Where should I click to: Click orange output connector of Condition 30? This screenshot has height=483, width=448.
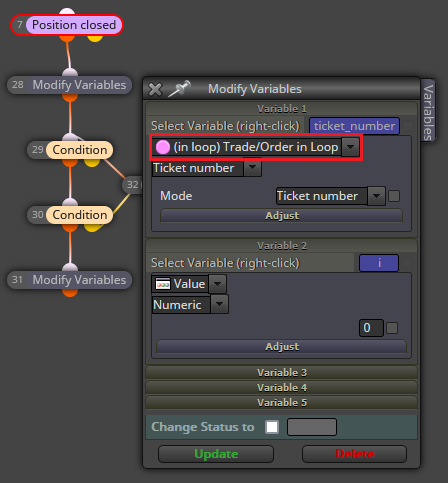point(70,228)
